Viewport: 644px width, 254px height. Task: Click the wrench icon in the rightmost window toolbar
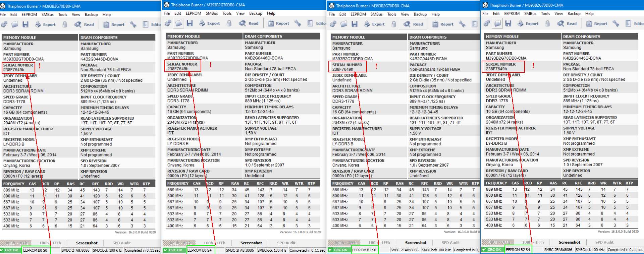pyautogui.click(x=616, y=23)
